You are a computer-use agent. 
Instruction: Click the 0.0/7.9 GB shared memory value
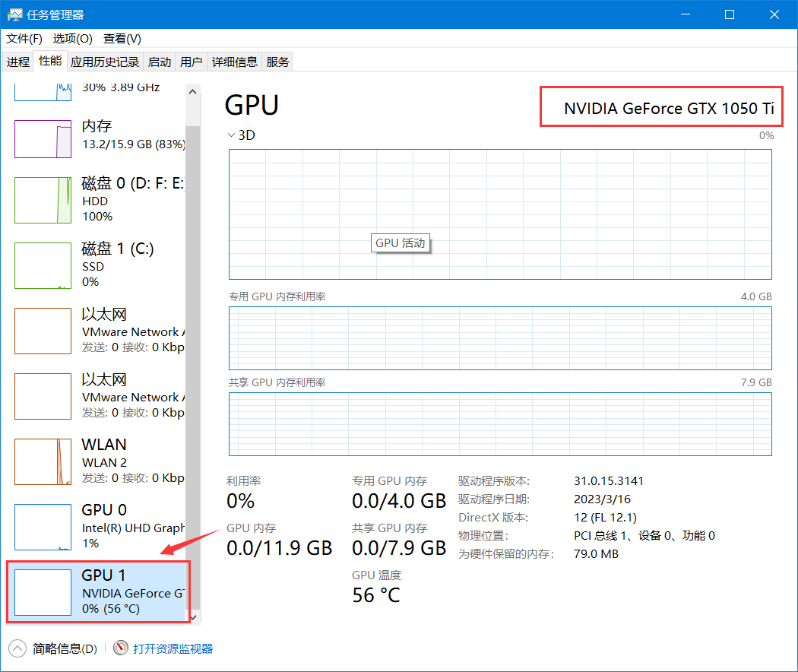pyautogui.click(x=399, y=548)
